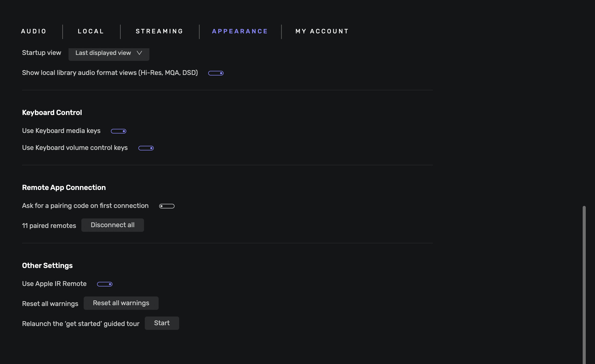Click the 11 paired remotes label
Viewport: 595px width, 364px height.
pos(49,226)
